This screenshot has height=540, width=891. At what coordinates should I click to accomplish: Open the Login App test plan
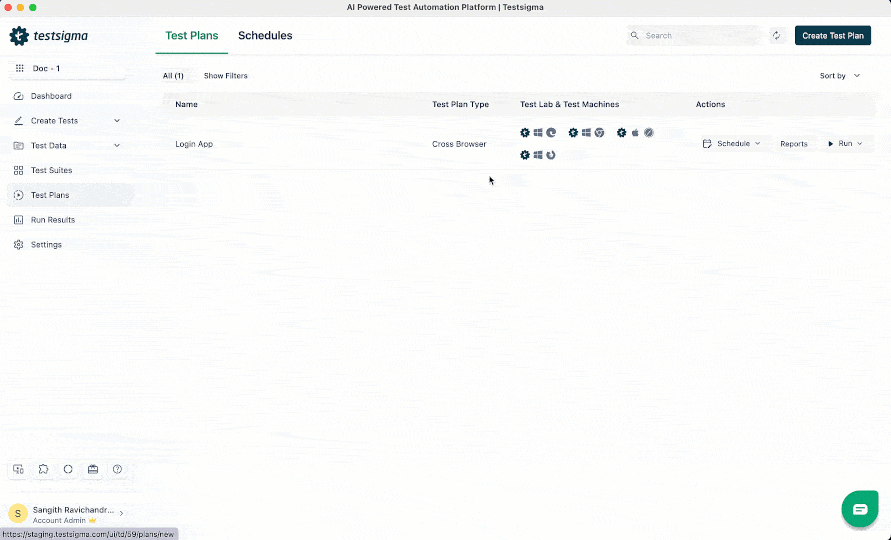click(x=194, y=144)
